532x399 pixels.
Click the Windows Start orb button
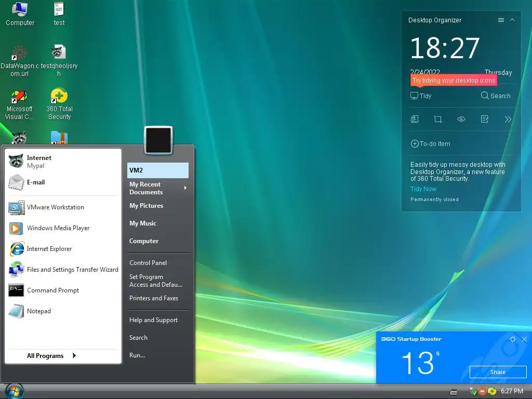tap(15, 391)
